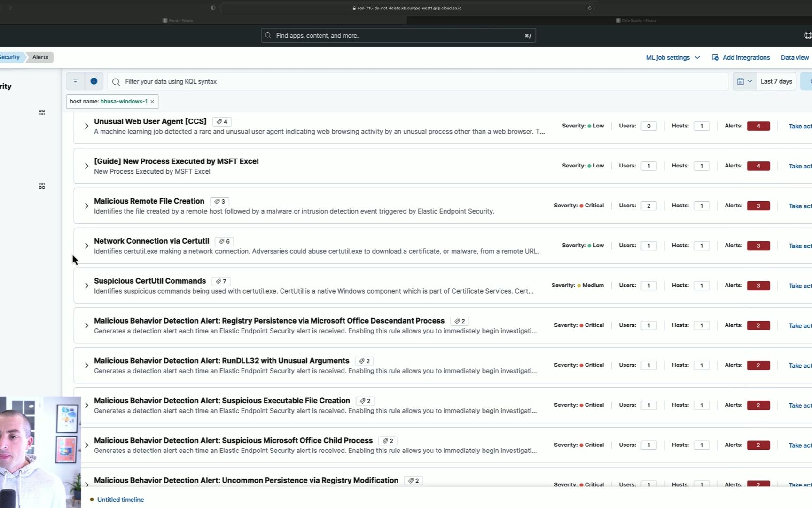Open the date quick menu calendar icon
The image size is (812, 508).
click(745, 81)
